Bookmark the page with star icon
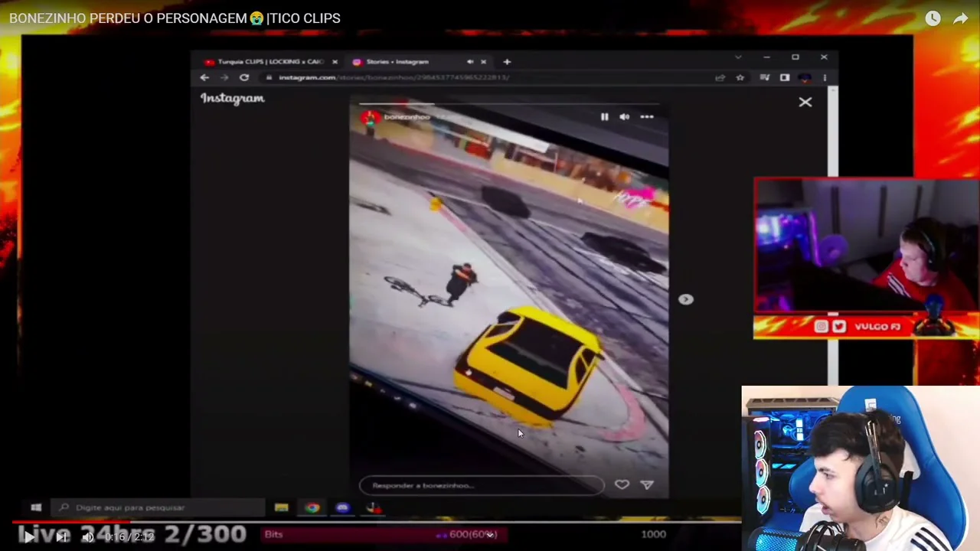 click(x=740, y=77)
